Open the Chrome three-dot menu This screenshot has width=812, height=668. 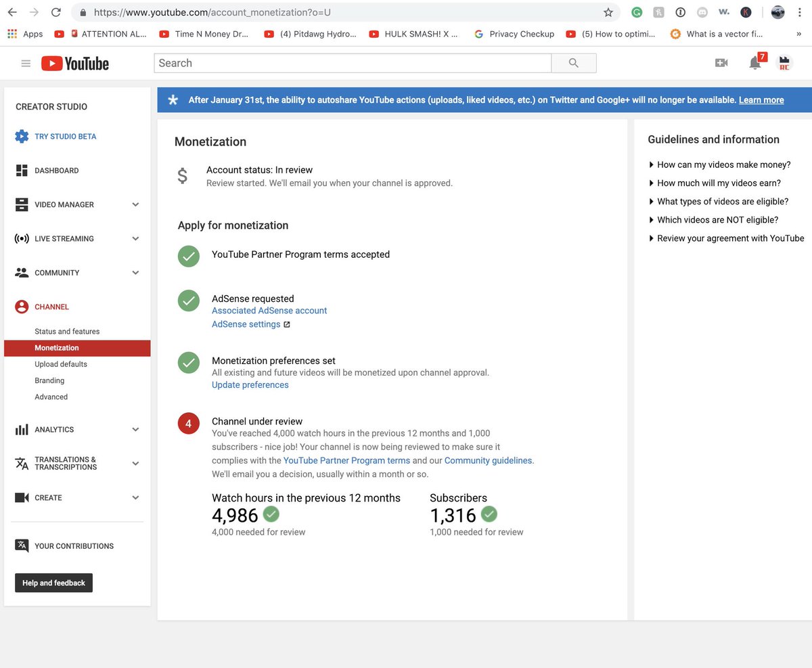coord(801,12)
